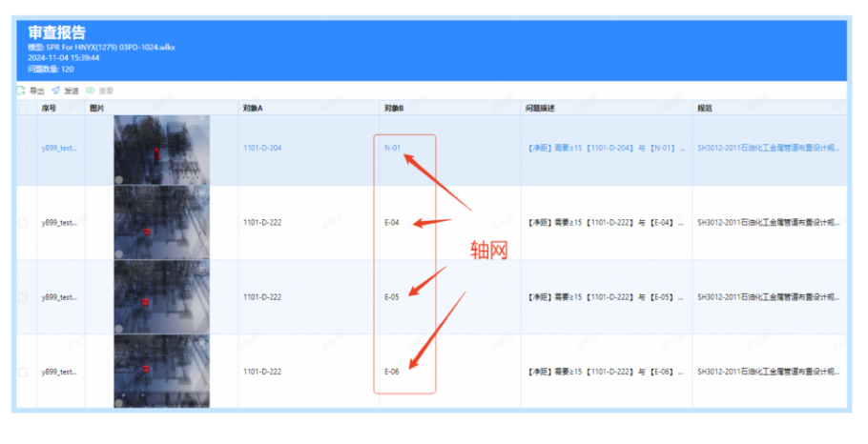Click the 问题描述 column header
This screenshot has width=868, height=444.
pos(540,109)
